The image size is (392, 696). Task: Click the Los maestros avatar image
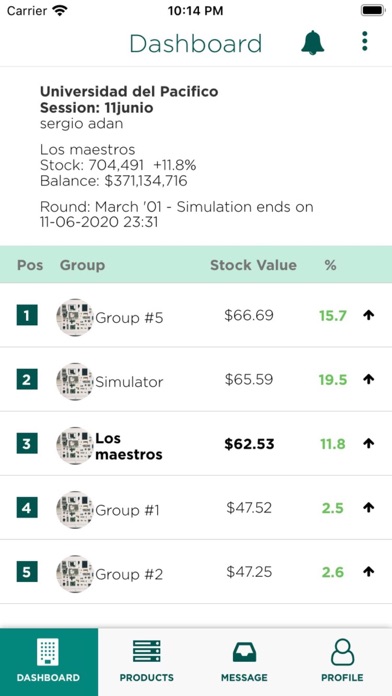[75, 446]
